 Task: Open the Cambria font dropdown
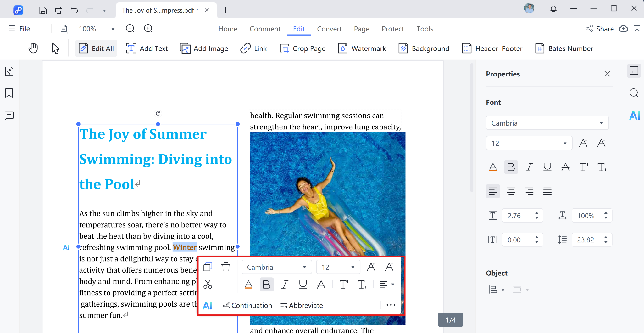547,123
